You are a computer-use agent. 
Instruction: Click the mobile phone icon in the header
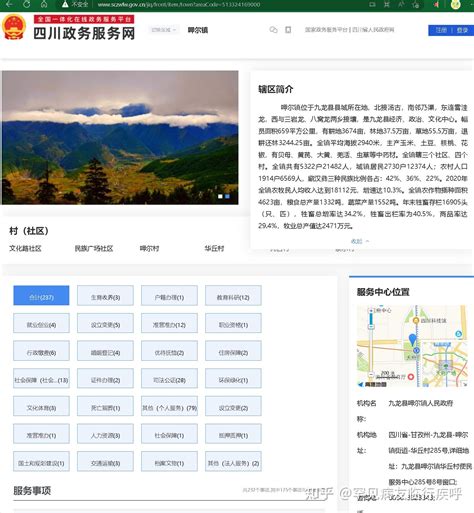pyautogui.click(x=288, y=30)
